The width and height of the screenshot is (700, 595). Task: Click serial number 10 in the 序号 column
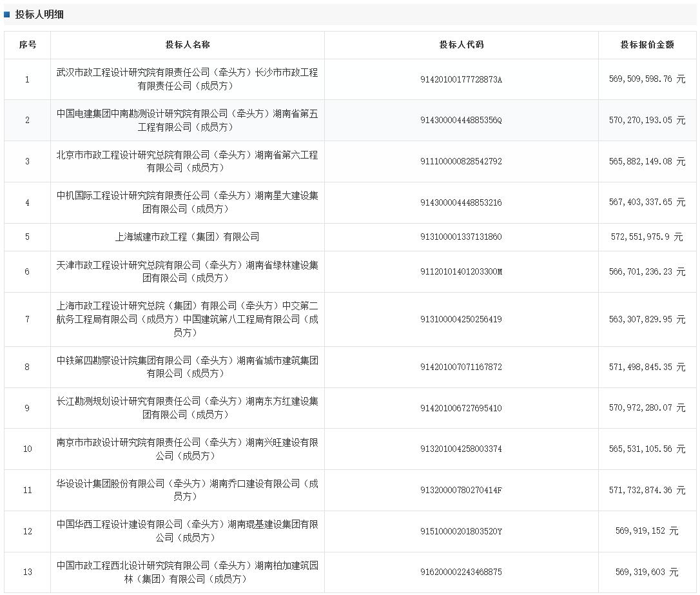27,449
